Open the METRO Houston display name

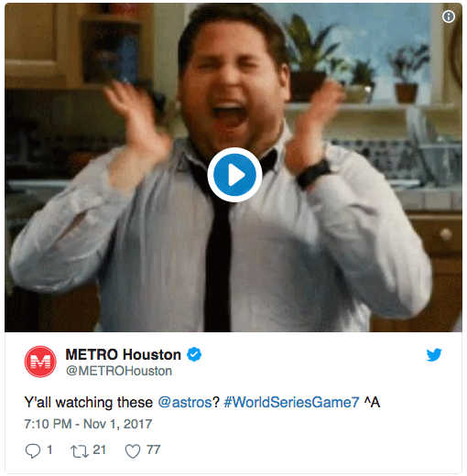[124, 354]
